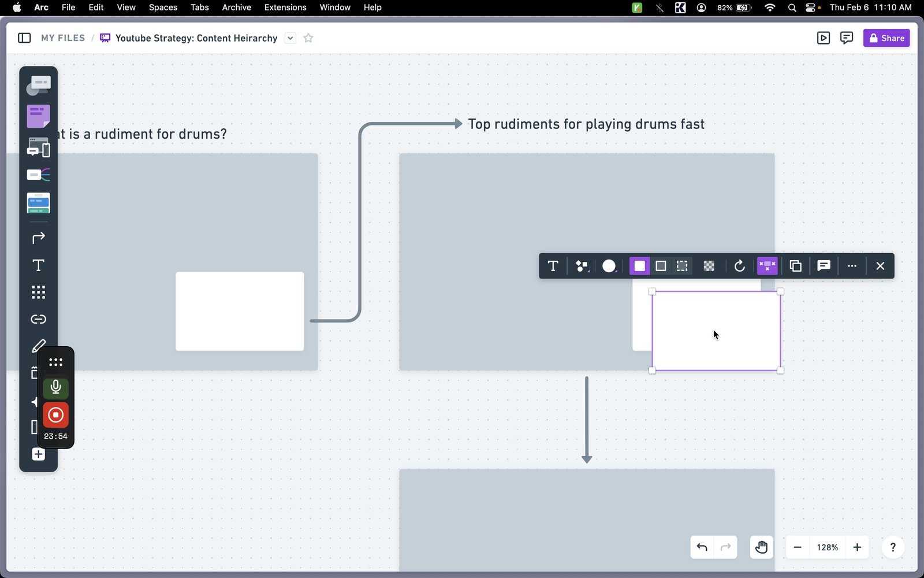Choose the outlined shape style
Image resolution: width=924 pixels, height=578 pixels.
tap(661, 266)
